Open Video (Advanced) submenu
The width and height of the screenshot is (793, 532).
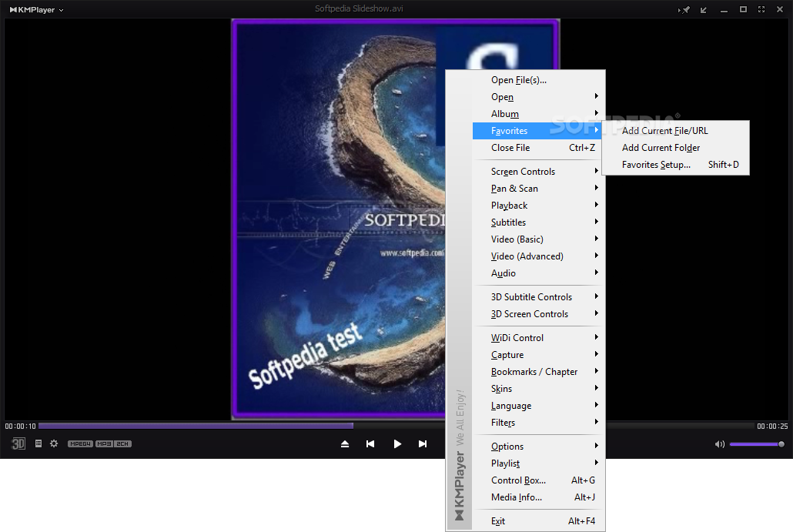(539, 256)
